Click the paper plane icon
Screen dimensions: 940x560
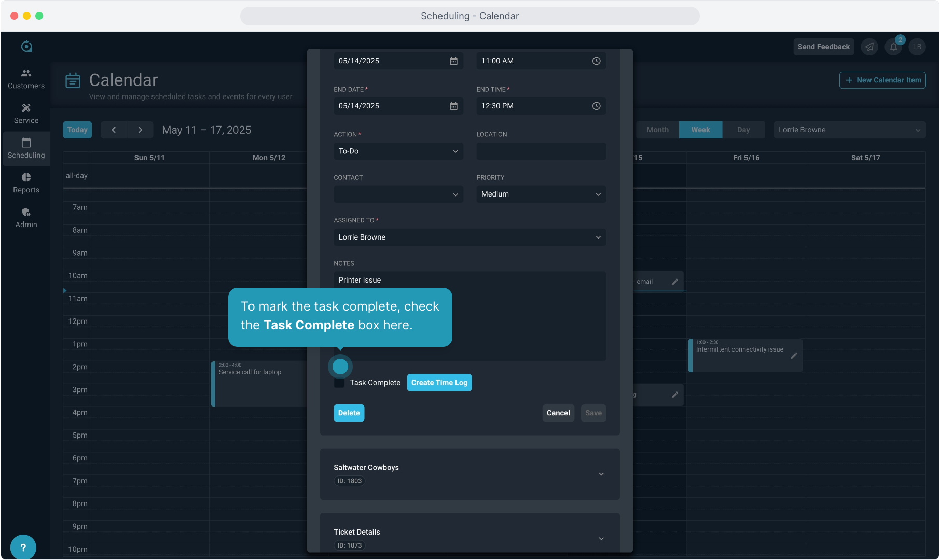[x=869, y=47]
